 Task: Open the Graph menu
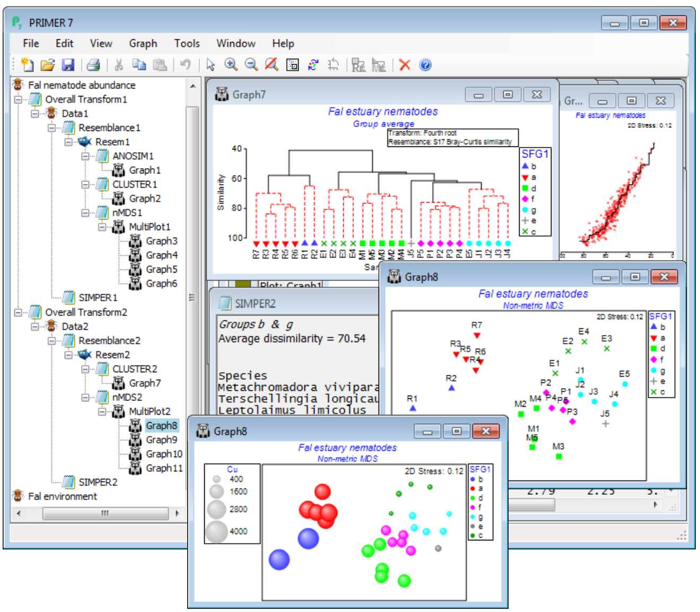point(143,43)
